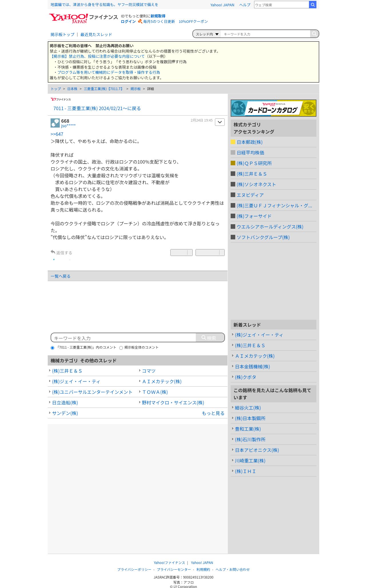
Task: Click the 10%OFFクーポン link
Action: (x=193, y=21)
